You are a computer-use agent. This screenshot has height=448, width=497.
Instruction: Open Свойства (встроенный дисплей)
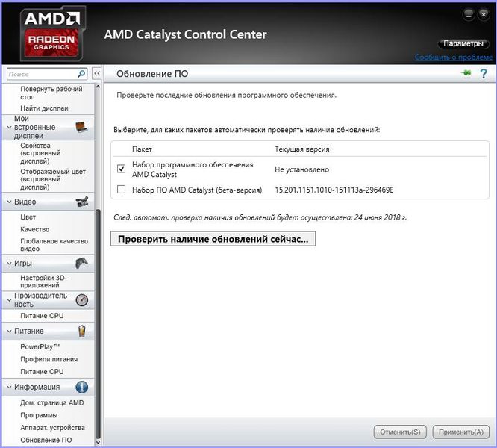point(40,153)
